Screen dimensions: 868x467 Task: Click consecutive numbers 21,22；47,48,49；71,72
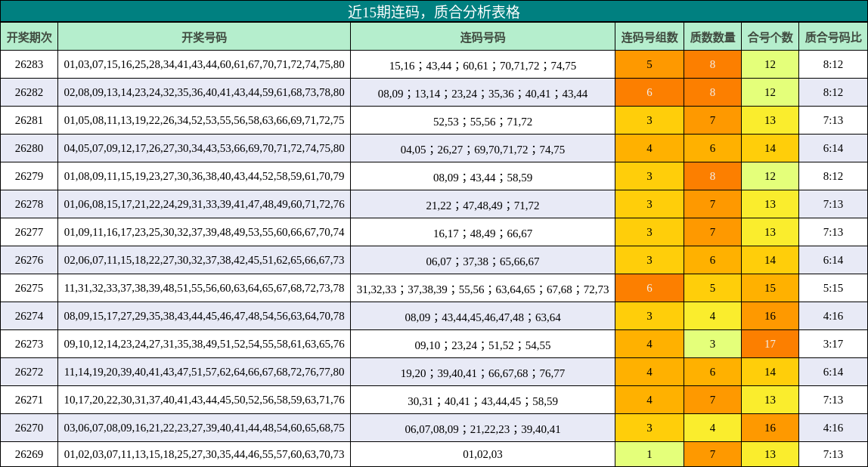482,206
